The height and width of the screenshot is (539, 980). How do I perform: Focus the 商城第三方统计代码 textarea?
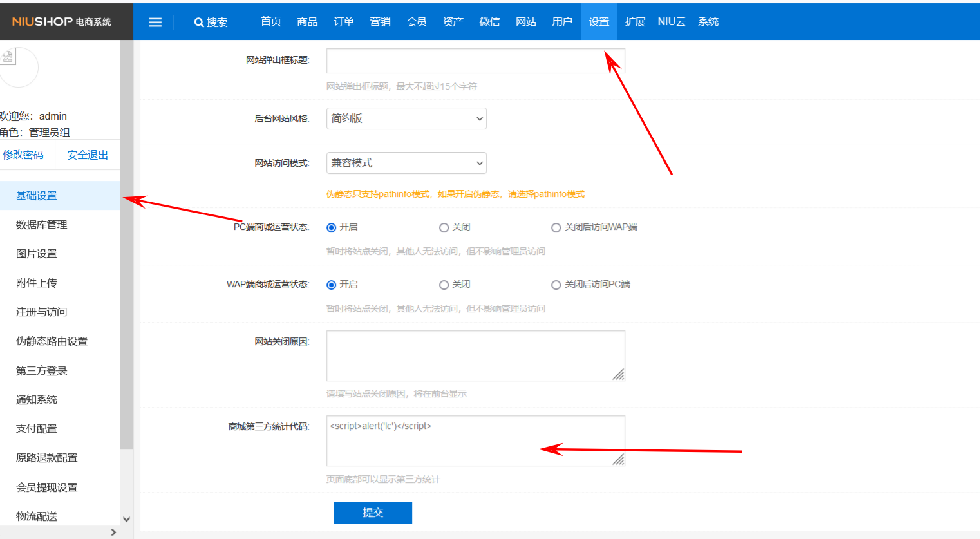(476, 441)
